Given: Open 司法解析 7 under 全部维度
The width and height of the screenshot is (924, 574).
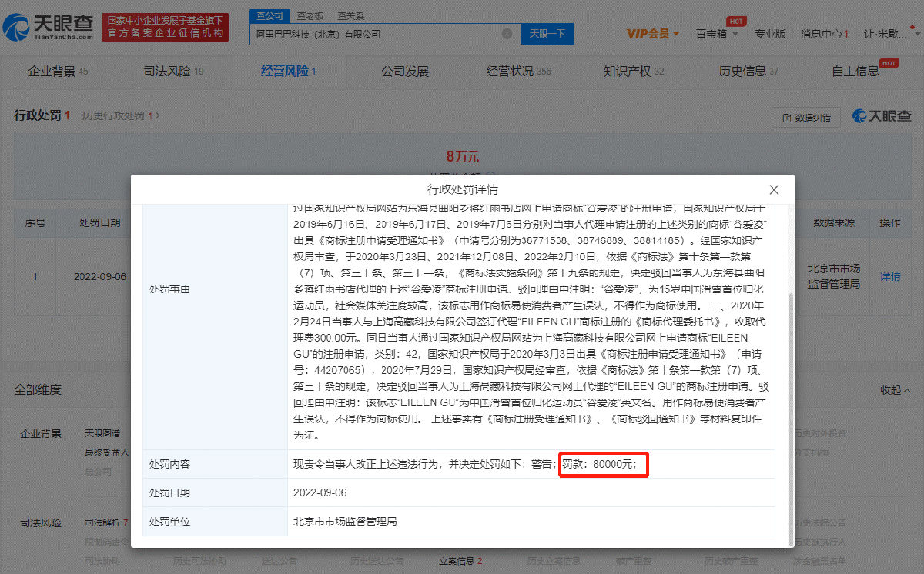Looking at the screenshot, I should click(106, 522).
